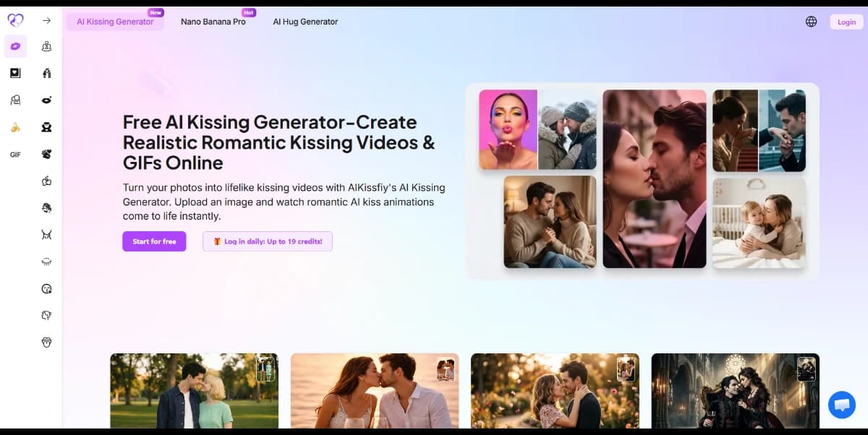Open the GIF tool in the sidebar

click(15, 155)
